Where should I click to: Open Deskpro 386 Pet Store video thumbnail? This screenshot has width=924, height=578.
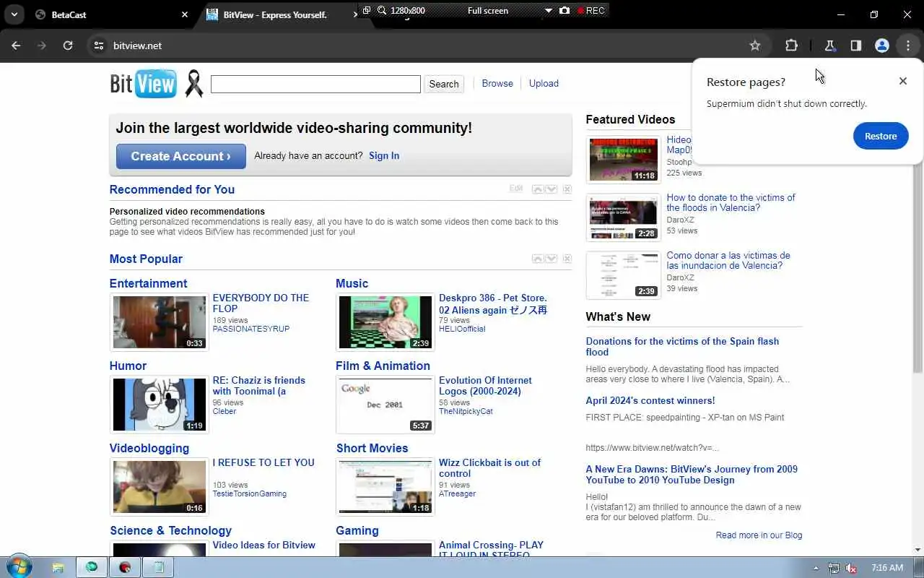(385, 322)
